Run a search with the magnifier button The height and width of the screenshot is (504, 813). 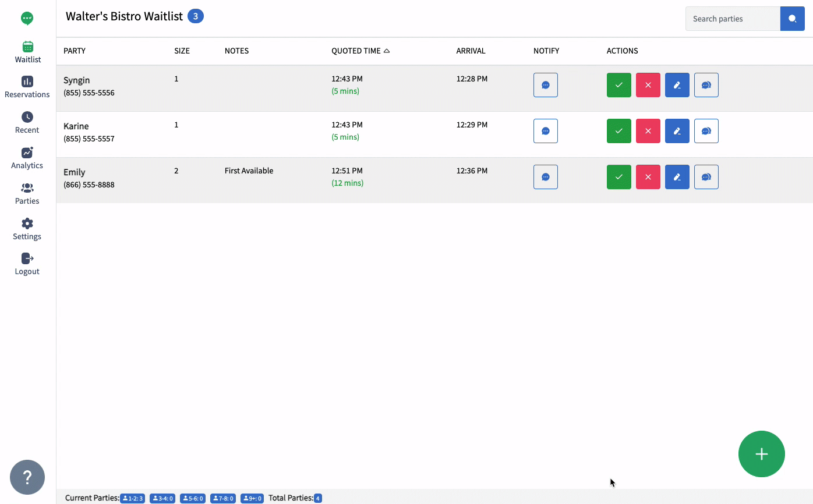(792, 18)
